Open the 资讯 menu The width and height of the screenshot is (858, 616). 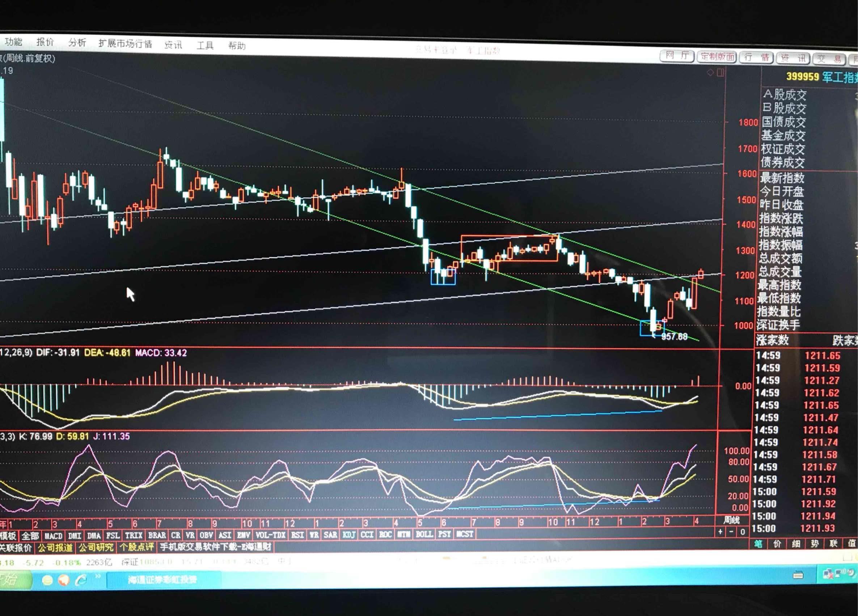[x=173, y=45]
